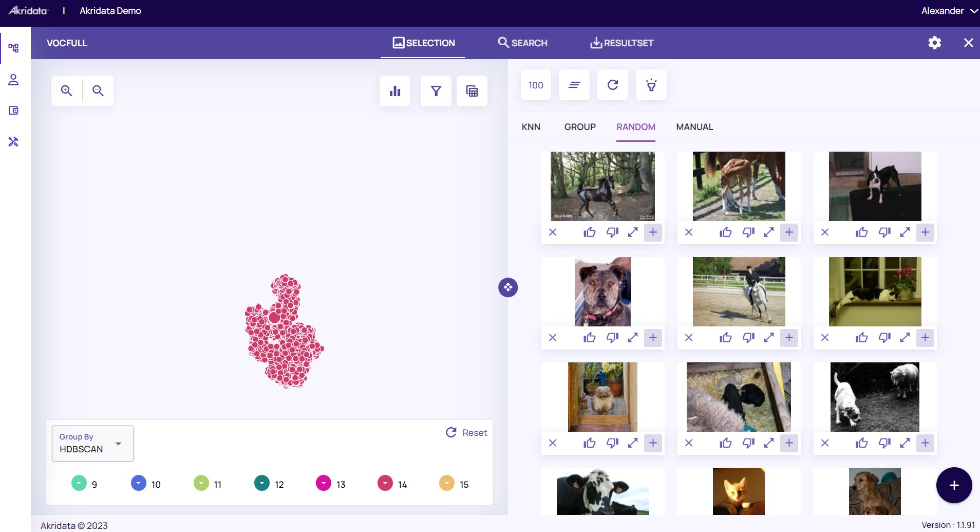Switch to the SELECTION tab
Viewport: 980px width, 532px height.
[x=423, y=43]
